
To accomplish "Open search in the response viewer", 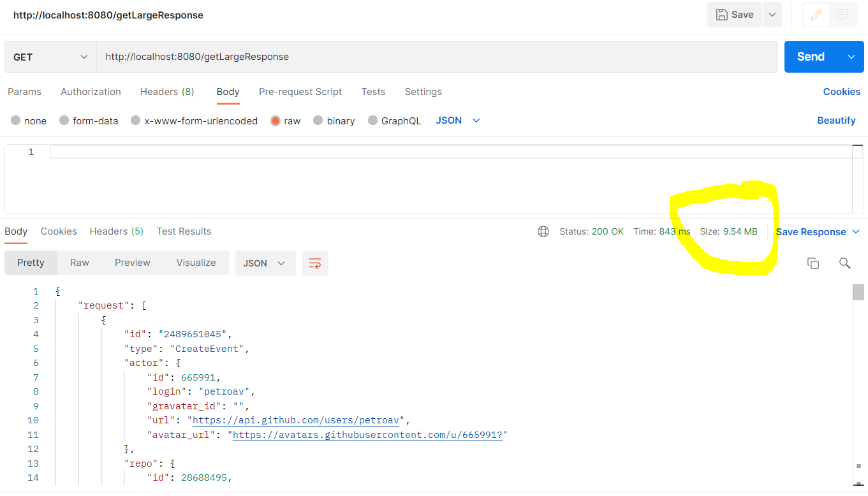I will pyautogui.click(x=845, y=263).
